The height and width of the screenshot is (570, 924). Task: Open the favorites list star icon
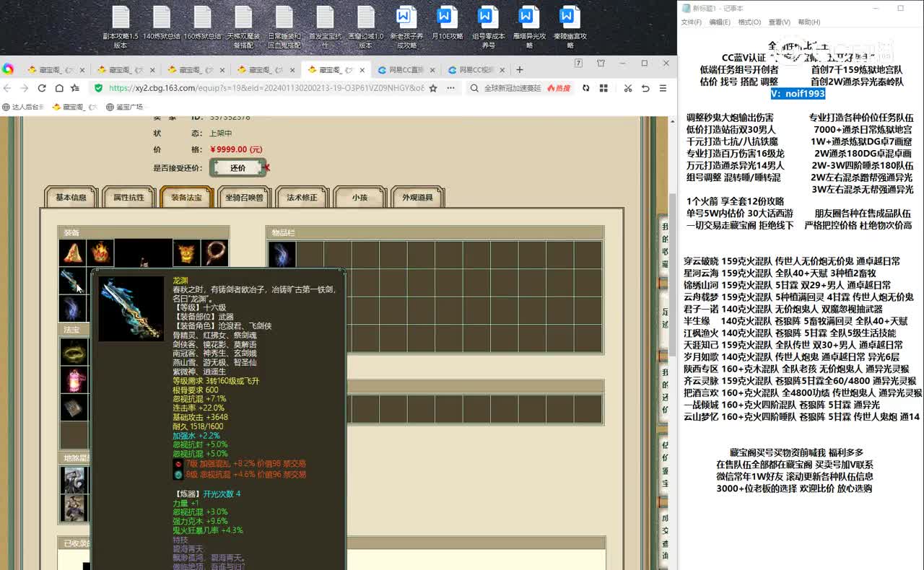(75, 88)
